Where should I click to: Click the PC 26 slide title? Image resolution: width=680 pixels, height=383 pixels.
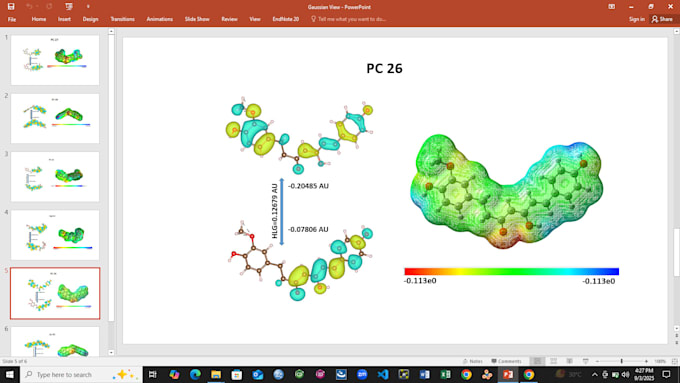coord(384,69)
